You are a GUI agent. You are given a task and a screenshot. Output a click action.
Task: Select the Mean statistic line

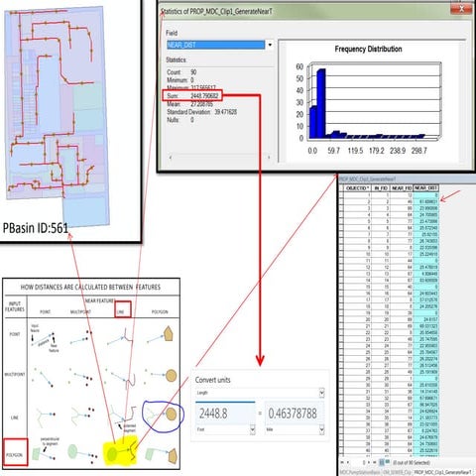click(189, 104)
